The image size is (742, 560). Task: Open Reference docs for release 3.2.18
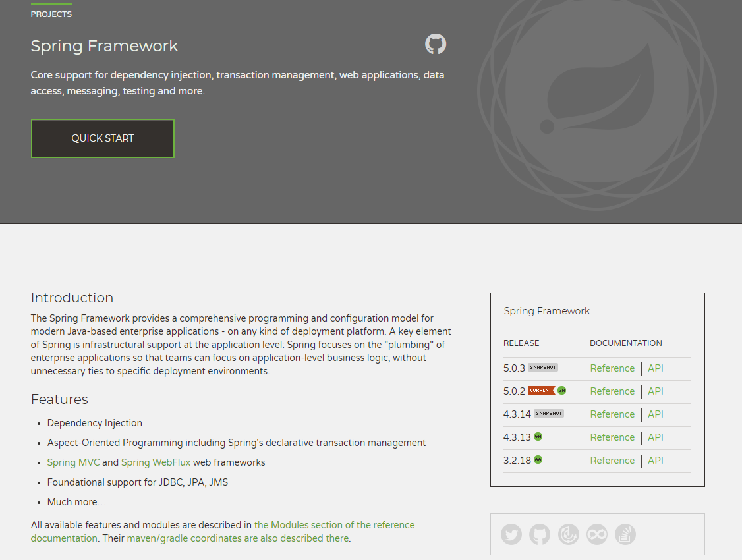[x=612, y=461]
